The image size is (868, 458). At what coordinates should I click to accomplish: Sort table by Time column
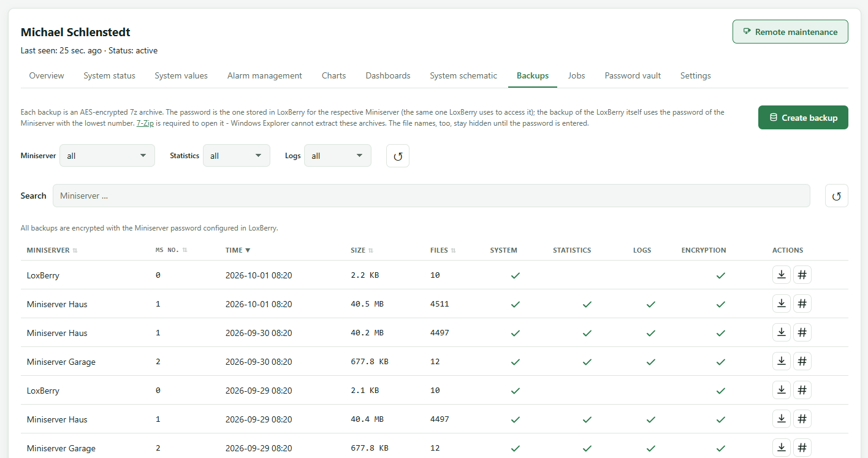[238, 250]
